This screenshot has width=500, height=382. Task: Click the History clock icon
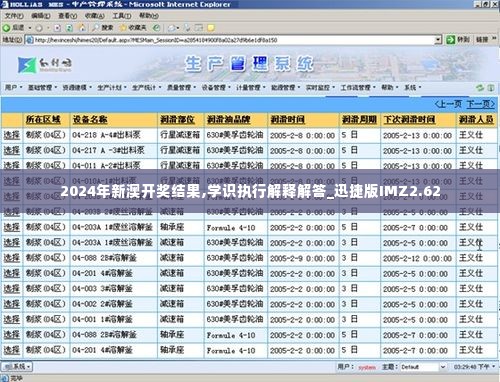156,28
